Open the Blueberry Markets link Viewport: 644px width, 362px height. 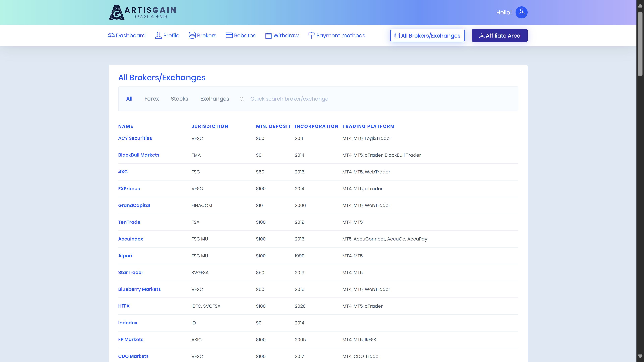140,289
